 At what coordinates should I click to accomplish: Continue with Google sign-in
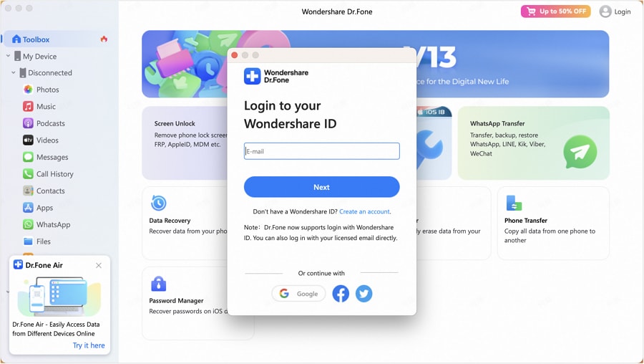tap(298, 294)
